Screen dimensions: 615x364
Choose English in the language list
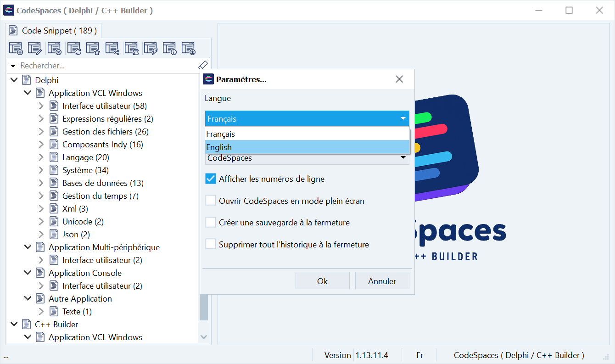pos(307,147)
